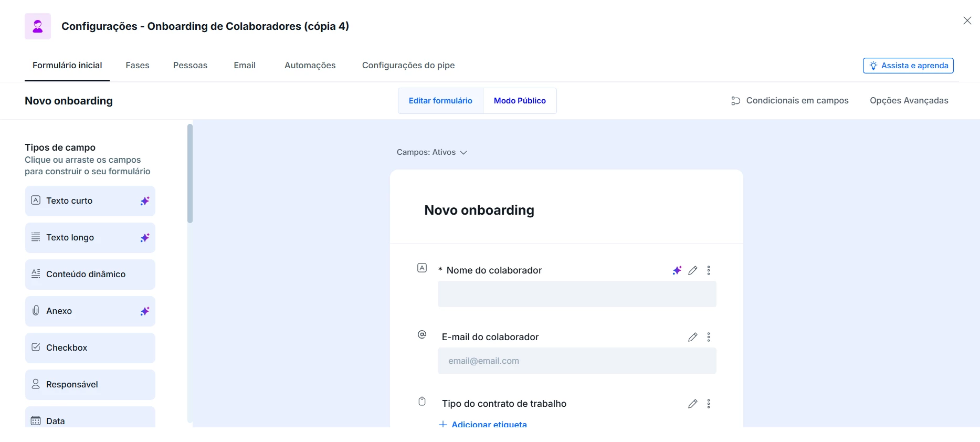Add the Checkbox field type
The width and height of the screenshot is (980, 442).
(x=90, y=348)
